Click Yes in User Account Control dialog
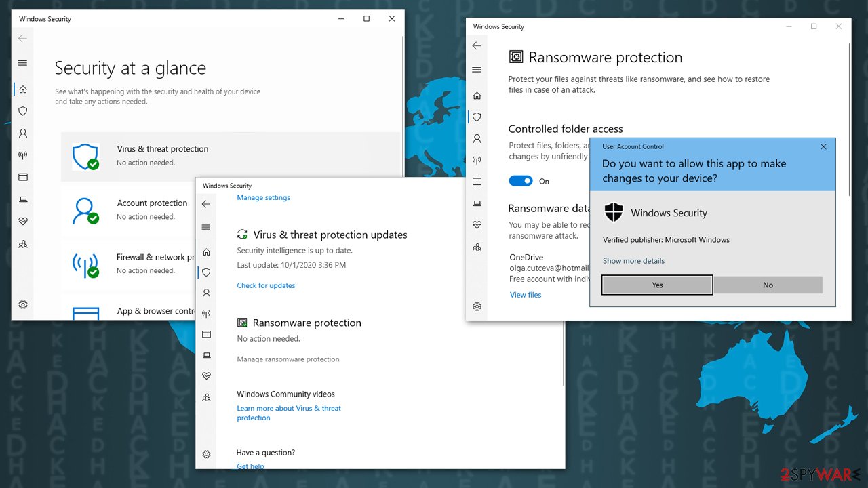The image size is (868, 488). [x=657, y=285]
